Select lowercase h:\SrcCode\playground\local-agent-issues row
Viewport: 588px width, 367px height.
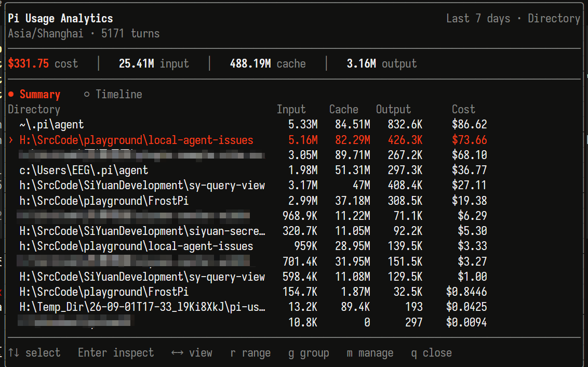point(247,246)
